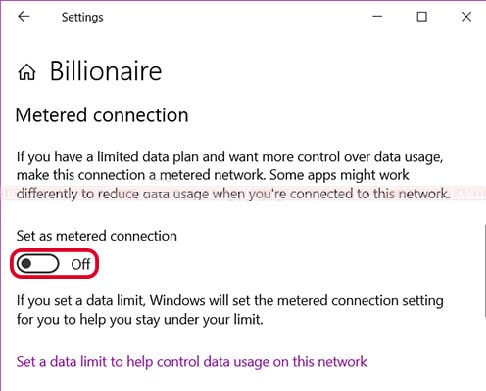Click the Off label beside the switch
Viewport: 486px width, 391px height.
[x=80, y=264]
